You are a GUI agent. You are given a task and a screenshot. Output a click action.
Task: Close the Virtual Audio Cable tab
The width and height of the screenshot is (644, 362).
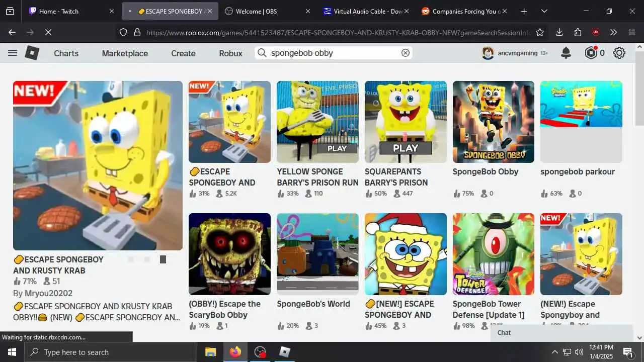click(x=406, y=11)
